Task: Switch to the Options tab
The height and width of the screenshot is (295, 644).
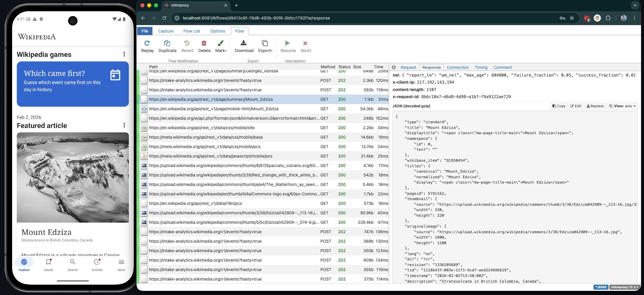Action: coord(218,31)
